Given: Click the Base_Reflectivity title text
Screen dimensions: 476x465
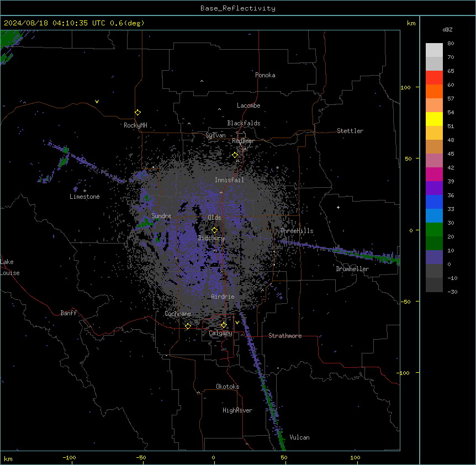Looking at the screenshot, I should (238, 8).
